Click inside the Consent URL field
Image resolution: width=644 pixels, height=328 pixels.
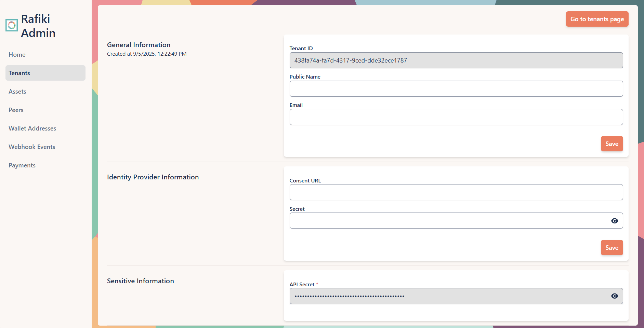coord(456,192)
